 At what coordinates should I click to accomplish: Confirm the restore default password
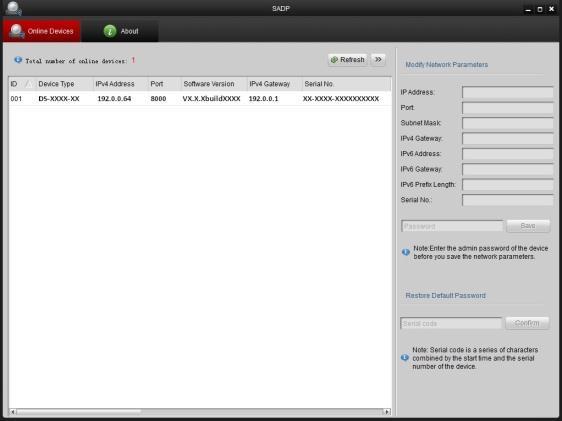point(527,323)
